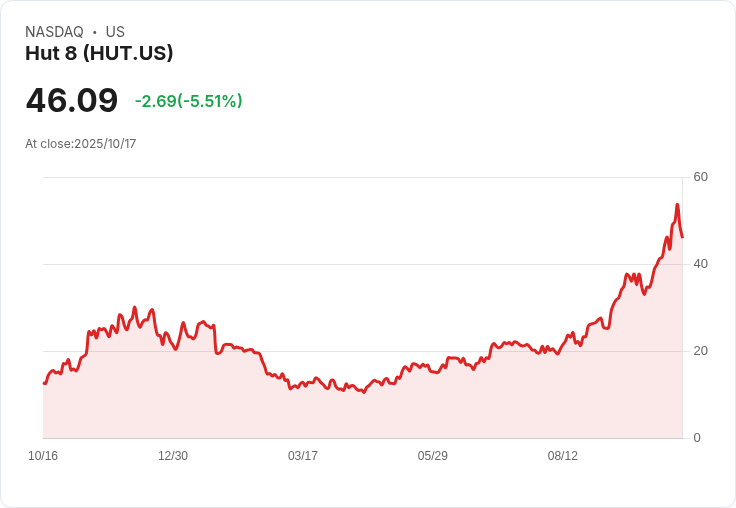Click the 46.09 closing price
Image resolution: width=736 pixels, height=508 pixels.
(71, 101)
